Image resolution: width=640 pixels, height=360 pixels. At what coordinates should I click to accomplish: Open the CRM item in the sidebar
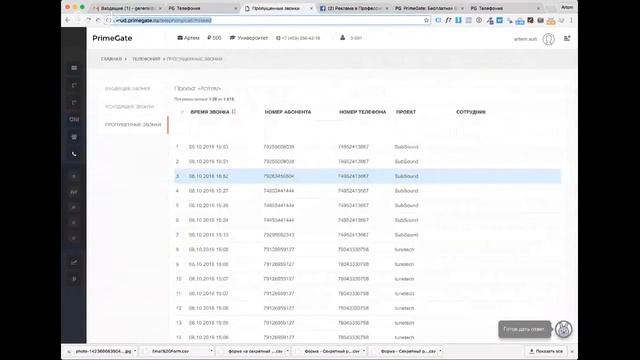[74, 120]
